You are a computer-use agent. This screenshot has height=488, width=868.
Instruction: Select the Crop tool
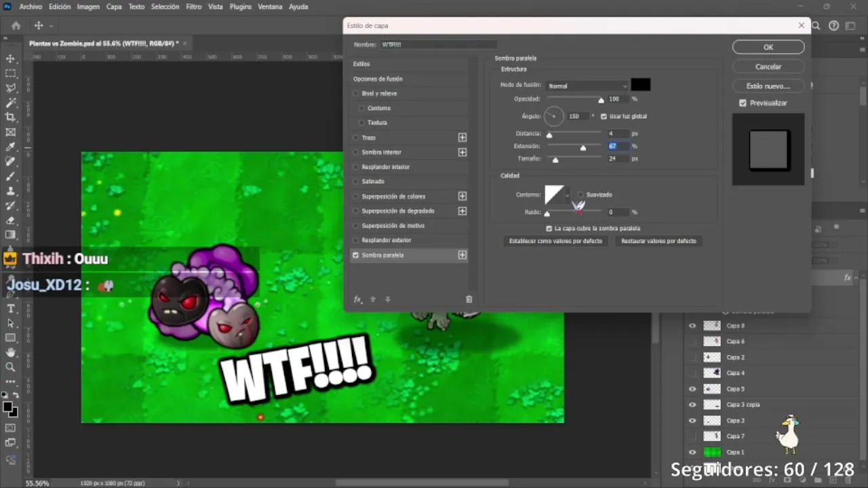11,117
